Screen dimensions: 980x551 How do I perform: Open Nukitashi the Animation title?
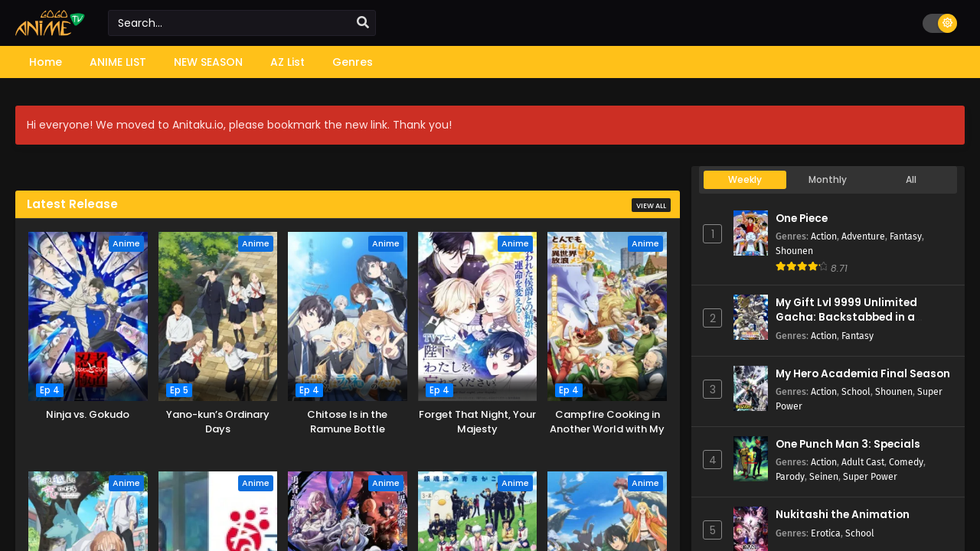[x=842, y=514]
